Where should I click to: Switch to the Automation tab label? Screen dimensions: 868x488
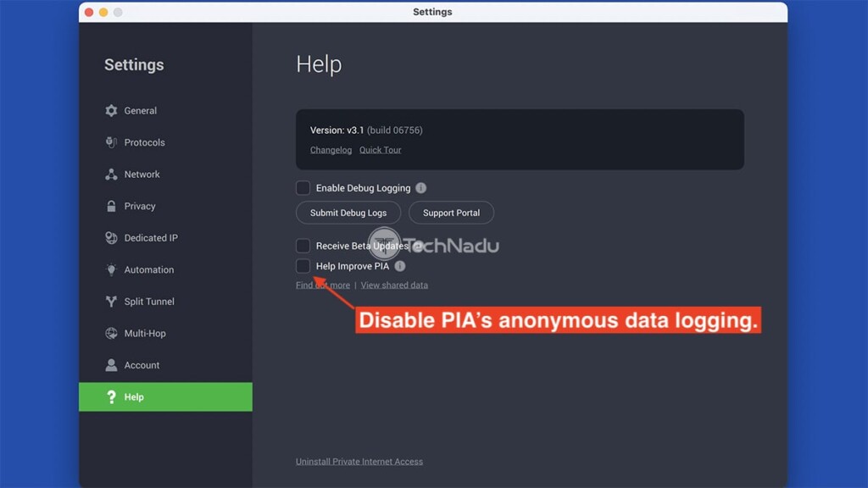(149, 269)
